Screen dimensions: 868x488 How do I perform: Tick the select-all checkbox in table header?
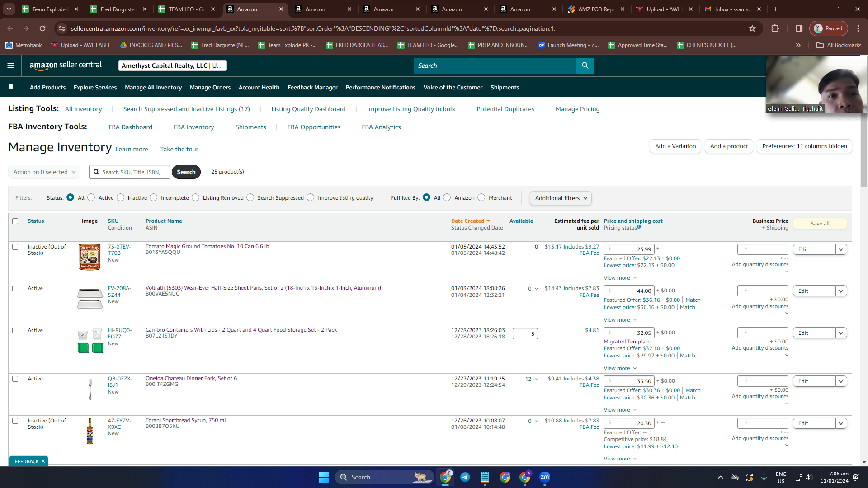coord(15,221)
